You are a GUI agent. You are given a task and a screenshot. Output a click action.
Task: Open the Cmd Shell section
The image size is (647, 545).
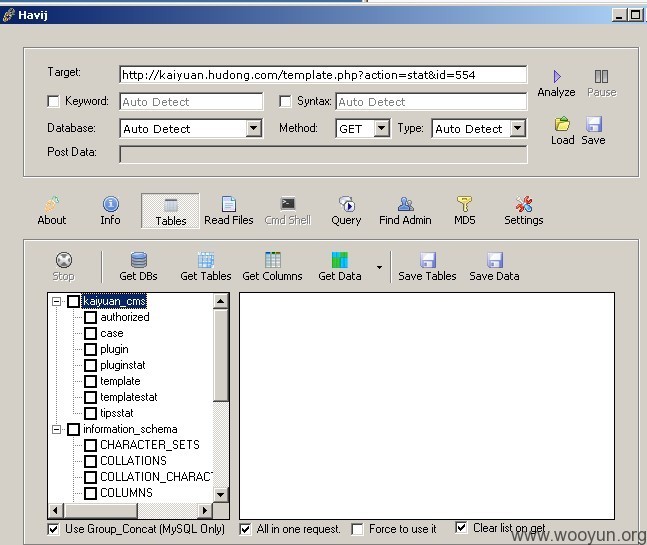coord(288,211)
